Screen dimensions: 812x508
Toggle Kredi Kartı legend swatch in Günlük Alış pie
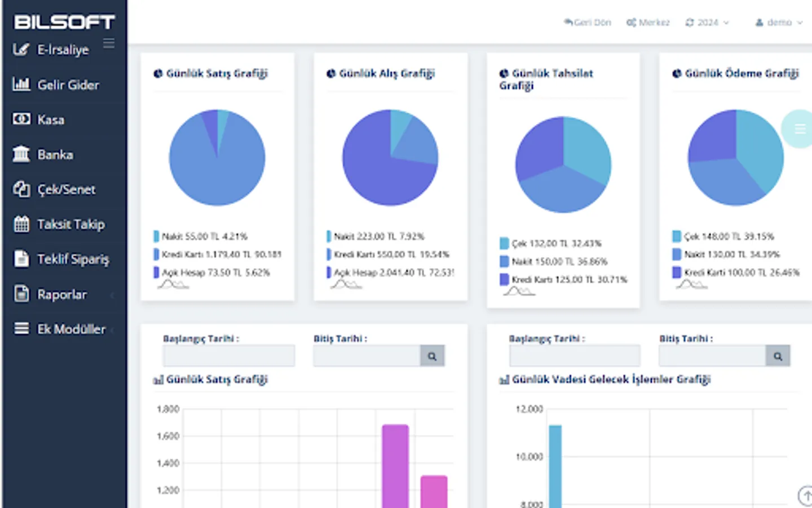(x=329, y=254)
